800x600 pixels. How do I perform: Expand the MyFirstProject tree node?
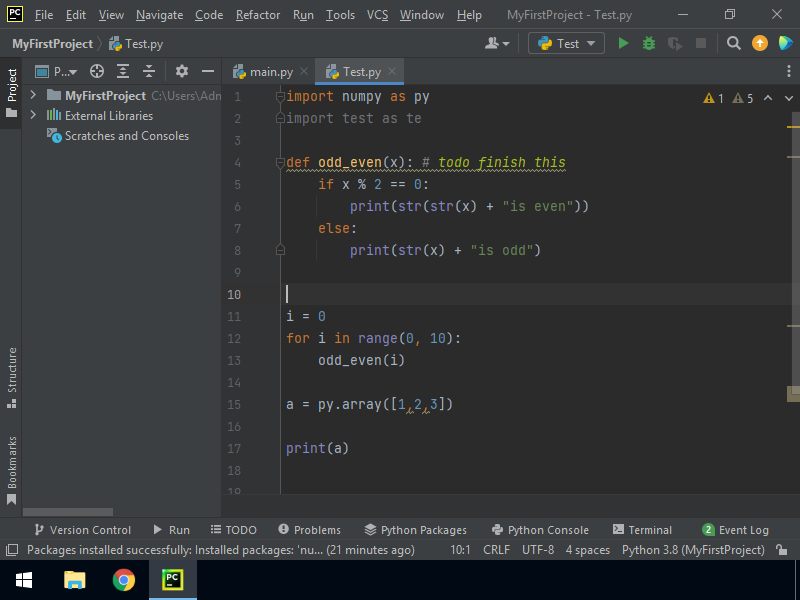33,95
